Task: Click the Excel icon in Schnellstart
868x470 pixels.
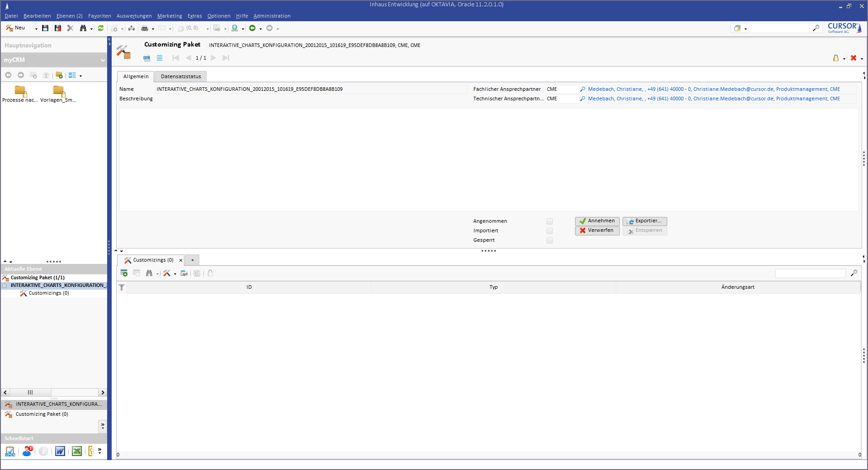Action: click(x=77, y=451)
